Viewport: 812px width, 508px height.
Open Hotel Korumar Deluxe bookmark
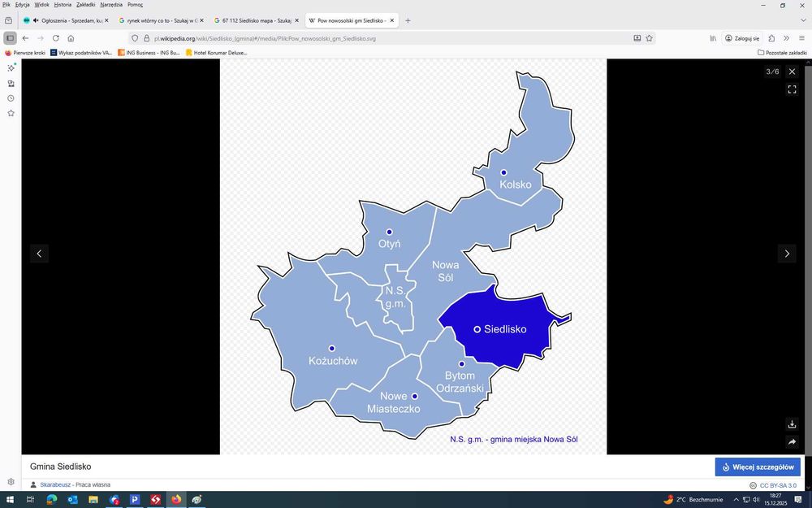click(x=217, y=52)
